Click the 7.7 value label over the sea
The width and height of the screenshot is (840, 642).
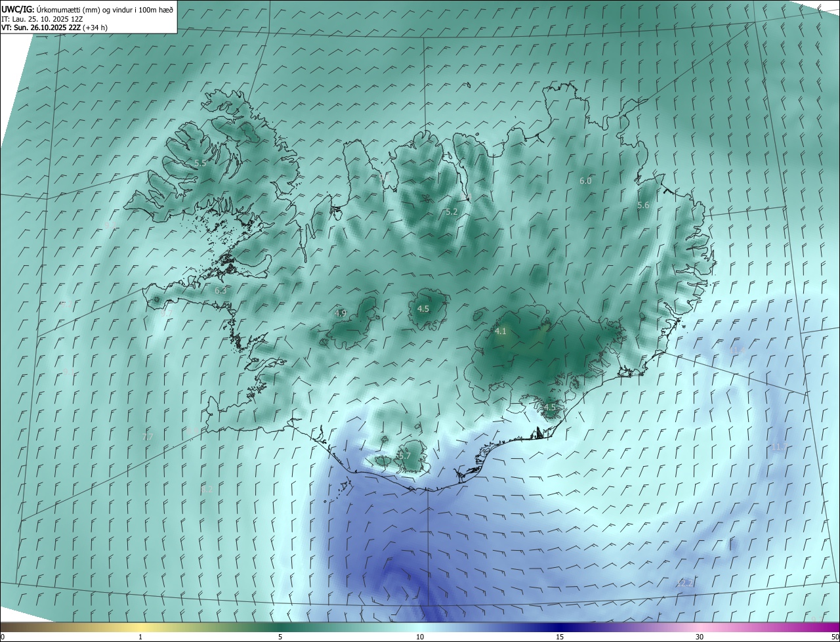147,437
